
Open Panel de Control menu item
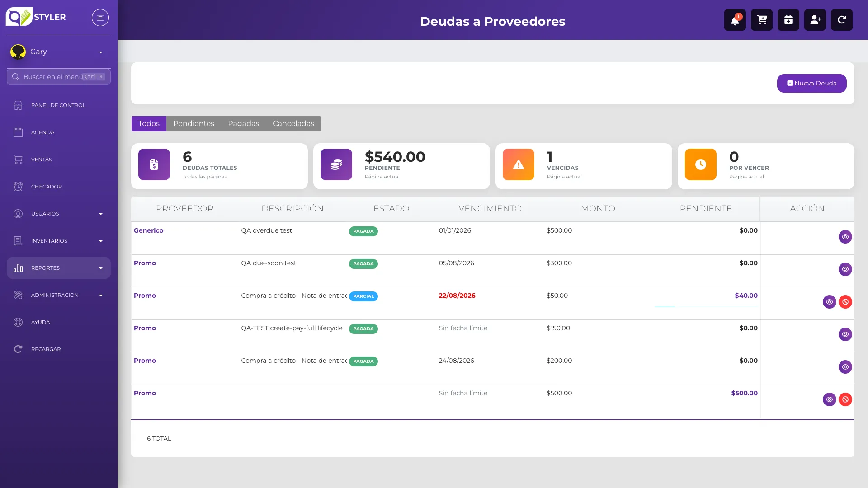[x=59, y=105]
